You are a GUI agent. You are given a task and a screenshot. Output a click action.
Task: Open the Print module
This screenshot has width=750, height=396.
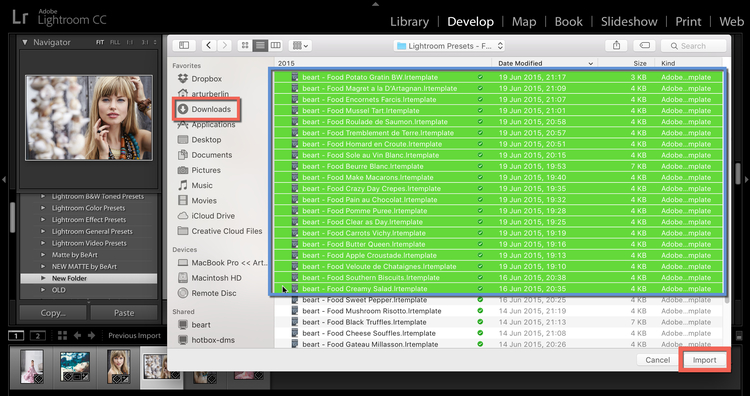point(688,22)
